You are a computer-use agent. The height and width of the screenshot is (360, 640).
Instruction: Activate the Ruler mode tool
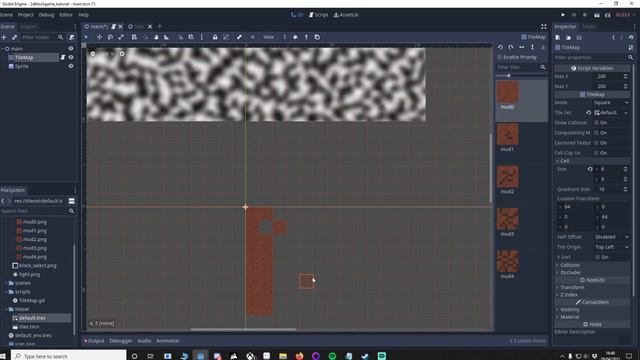[x=167, y=37]
